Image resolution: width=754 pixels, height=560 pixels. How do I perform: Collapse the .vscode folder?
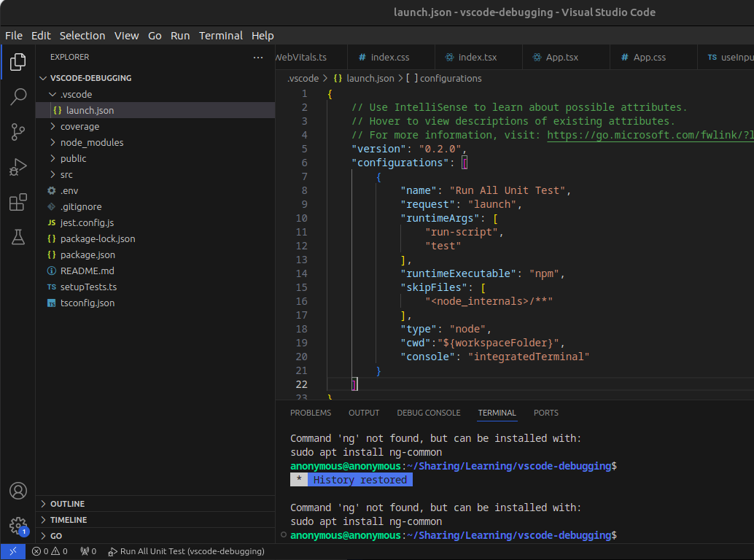coord(76,94)
